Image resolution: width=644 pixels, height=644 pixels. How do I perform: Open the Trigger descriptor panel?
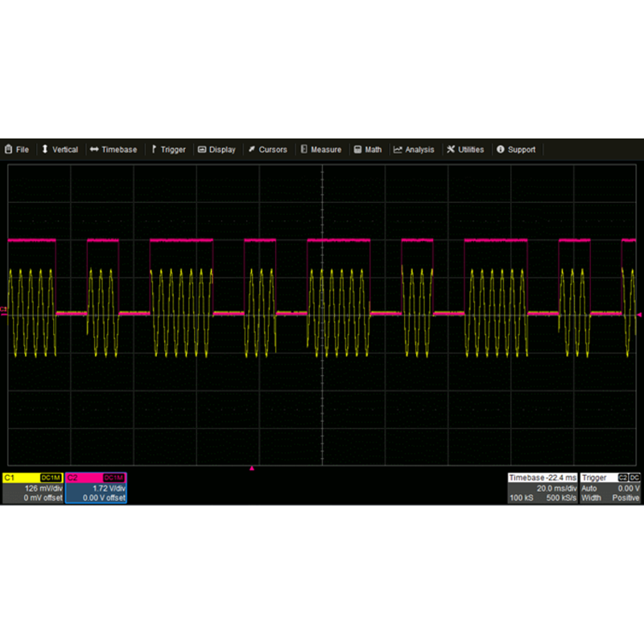(x=610, y=488)
